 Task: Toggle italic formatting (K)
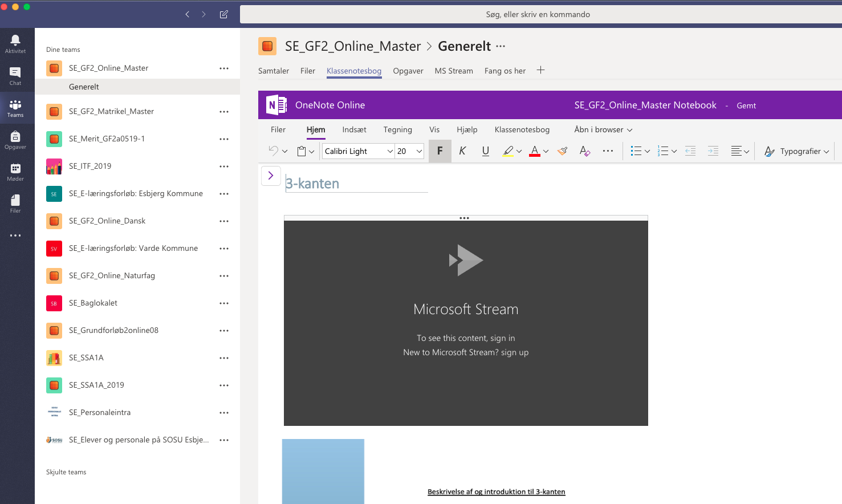click(462, 151)
